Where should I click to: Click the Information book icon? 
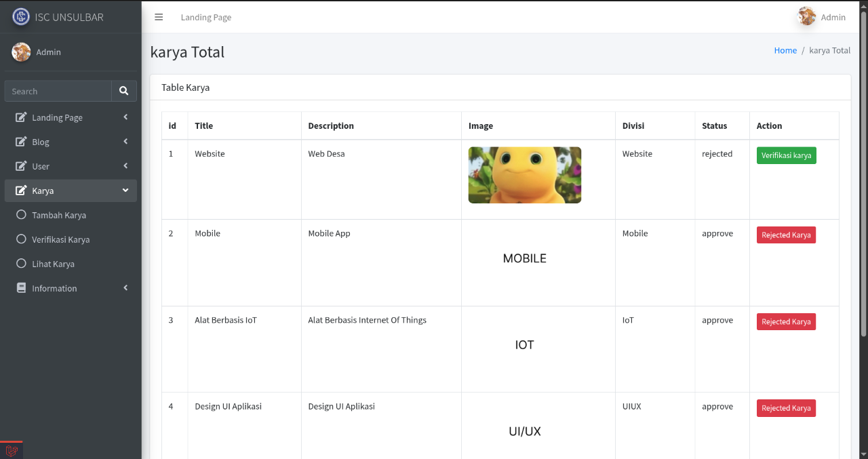[21, 288]
